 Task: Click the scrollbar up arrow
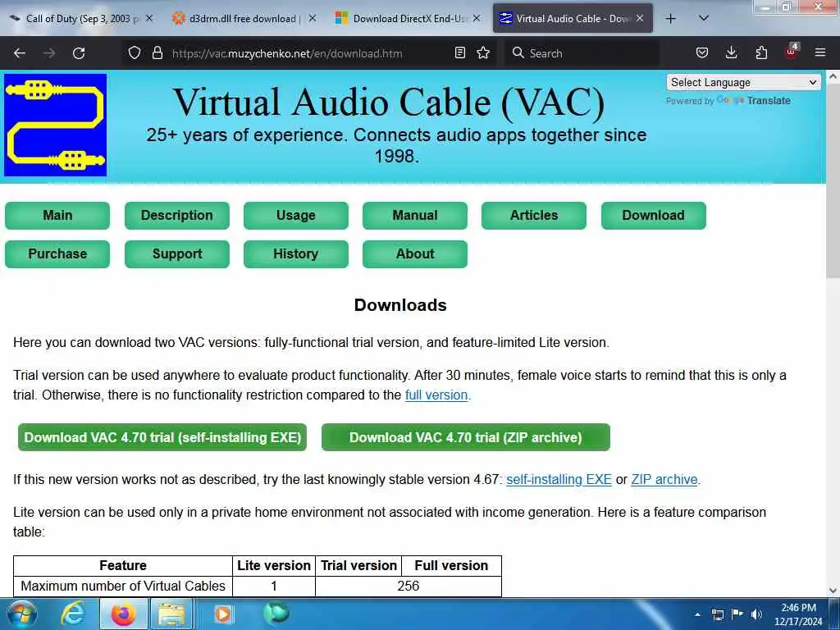(833, 76)
